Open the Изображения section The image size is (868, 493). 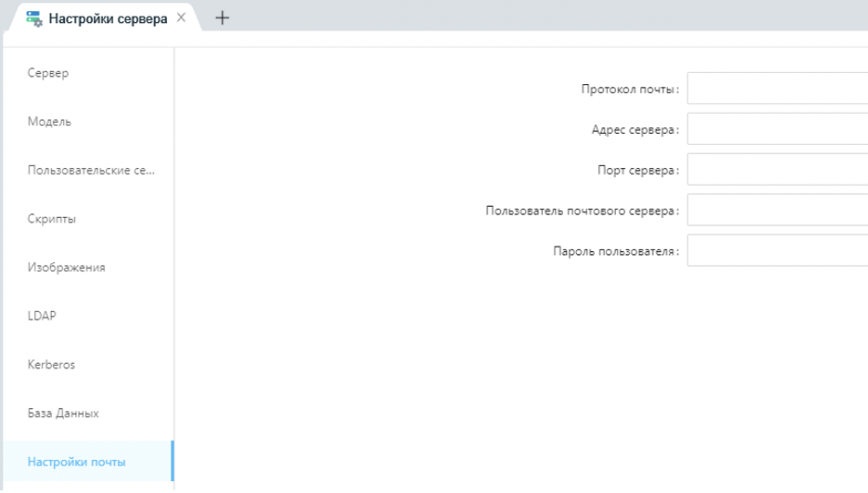(x=66, y=267)
